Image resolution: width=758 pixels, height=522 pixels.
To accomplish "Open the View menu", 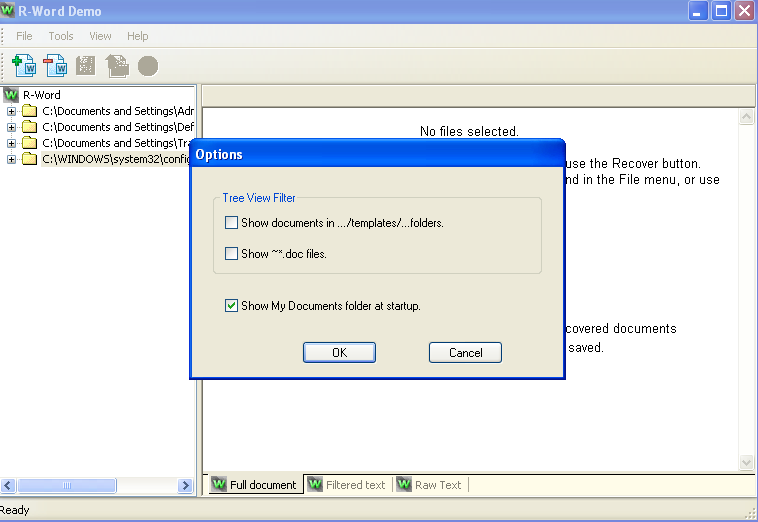I will click(x=100, y=36).
